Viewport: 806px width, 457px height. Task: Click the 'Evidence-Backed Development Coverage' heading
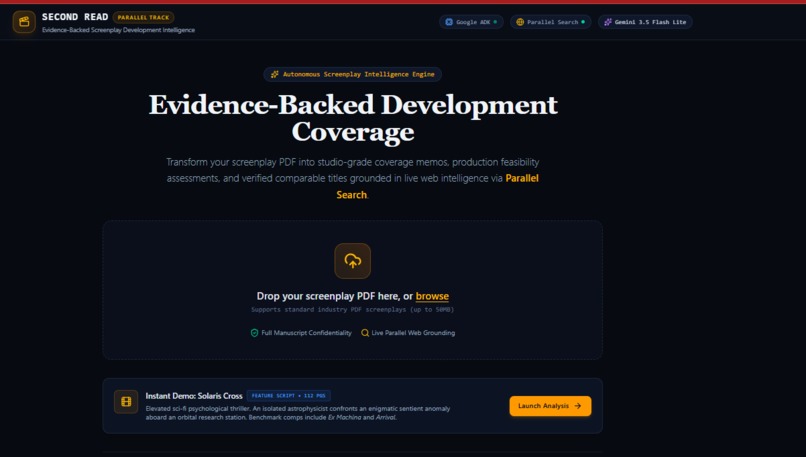(353, 118)
